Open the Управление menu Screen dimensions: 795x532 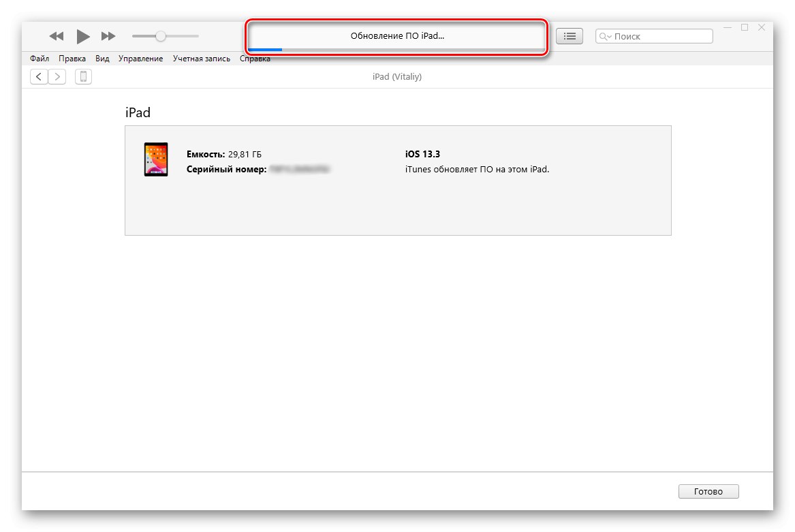coord(140,59)
